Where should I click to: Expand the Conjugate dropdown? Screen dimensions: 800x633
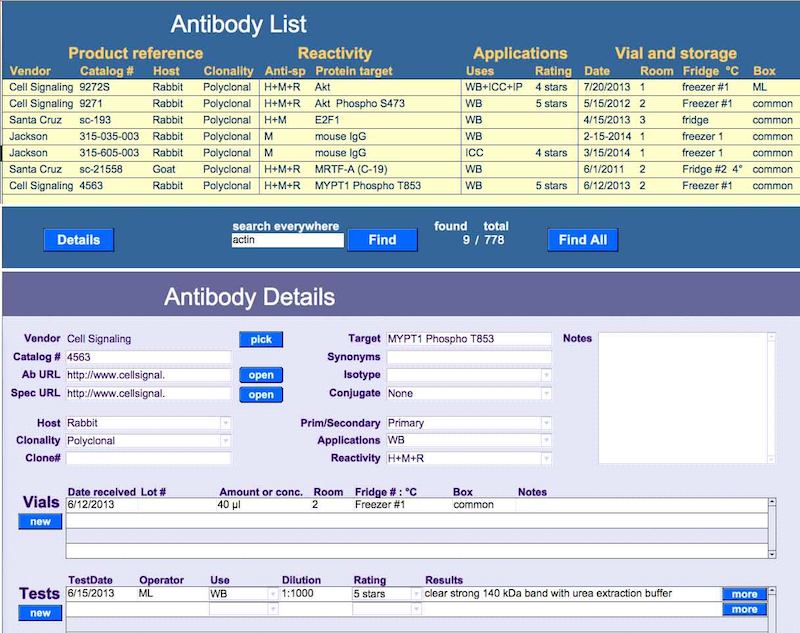click(x=546, y=394)
